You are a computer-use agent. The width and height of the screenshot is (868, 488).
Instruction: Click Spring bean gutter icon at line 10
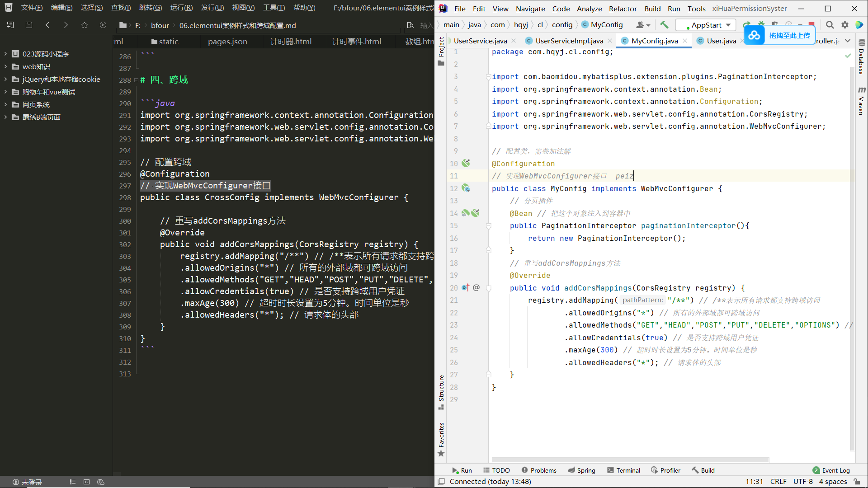(x=466, y=163)
